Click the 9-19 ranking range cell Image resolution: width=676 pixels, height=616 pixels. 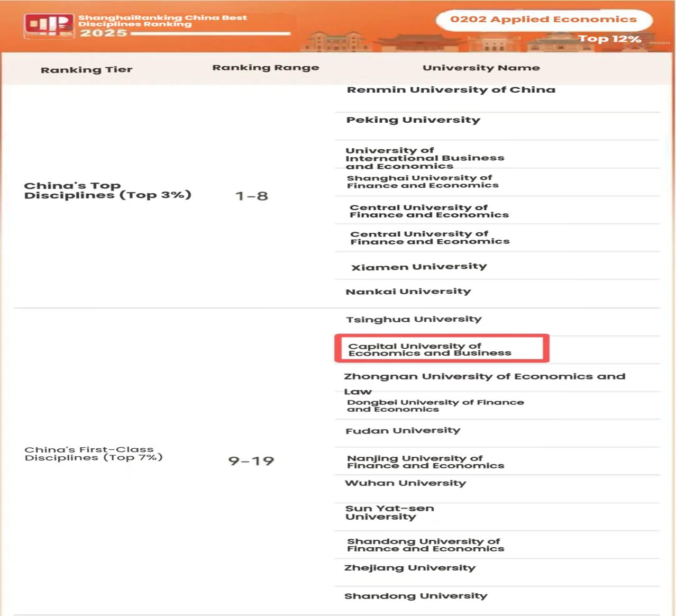(x=251, y=461)
